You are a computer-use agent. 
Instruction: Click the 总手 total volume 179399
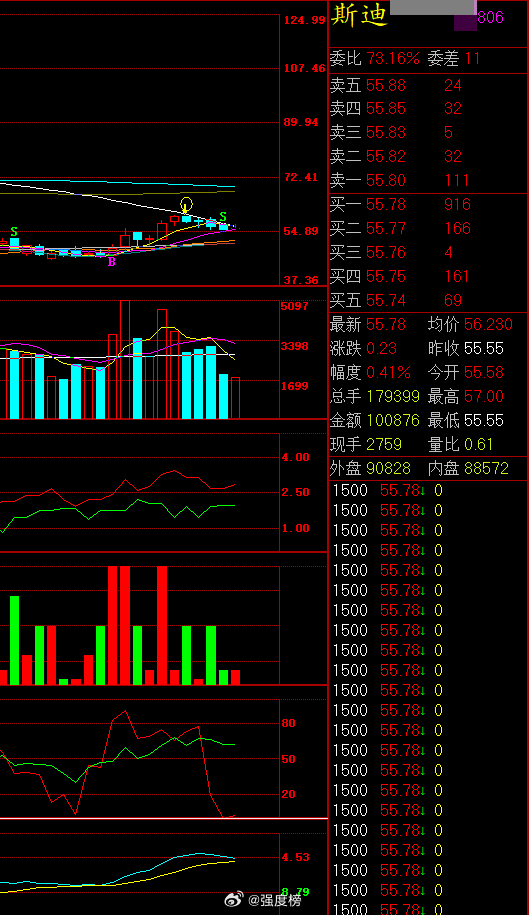pyautogui.click(x=393, y=396)
